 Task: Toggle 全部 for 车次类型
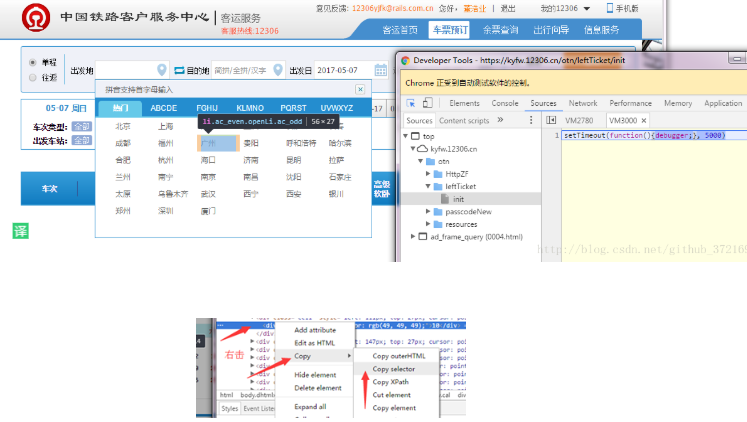(x=81, y=127)
